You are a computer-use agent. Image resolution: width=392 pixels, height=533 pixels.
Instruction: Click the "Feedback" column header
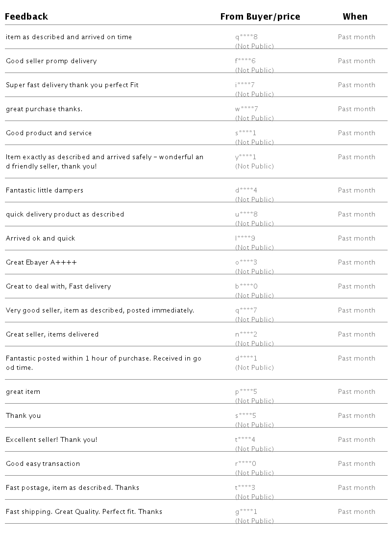coord(27,17)
